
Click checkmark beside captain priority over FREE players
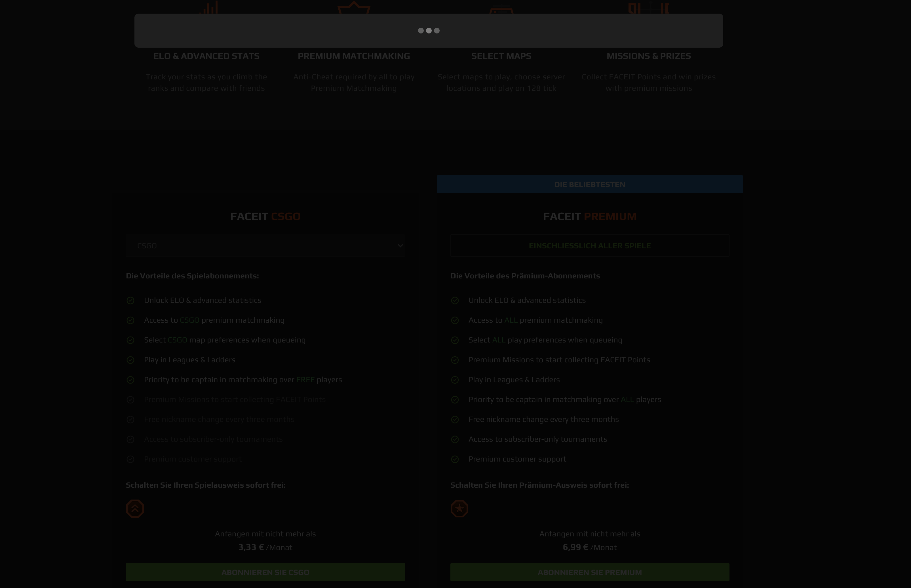click(130, 380)
